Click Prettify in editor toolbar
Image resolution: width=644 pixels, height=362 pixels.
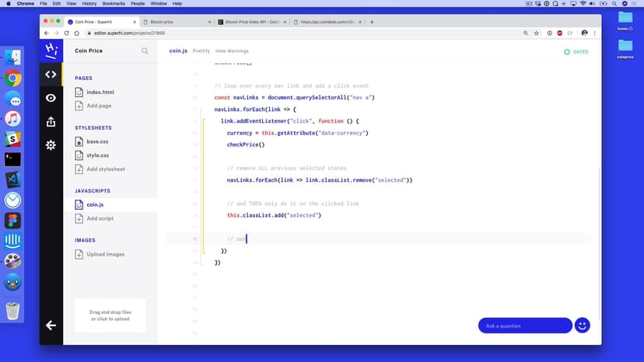click(201, 51)
